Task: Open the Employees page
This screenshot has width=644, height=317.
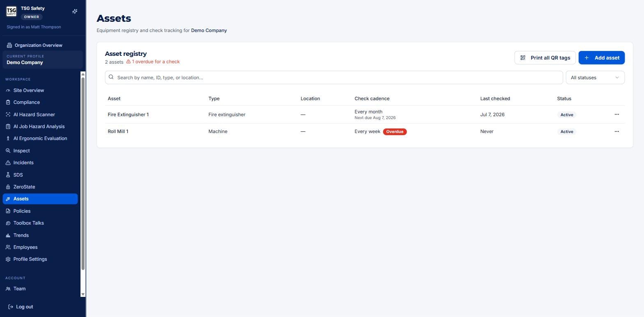Action: [40, 247]
